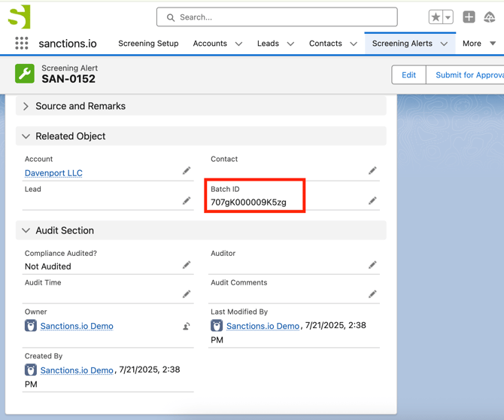Open Created By Sanctions.io Demo link
This screenshot has width=504, height=420.
click(x=77, y=370)
